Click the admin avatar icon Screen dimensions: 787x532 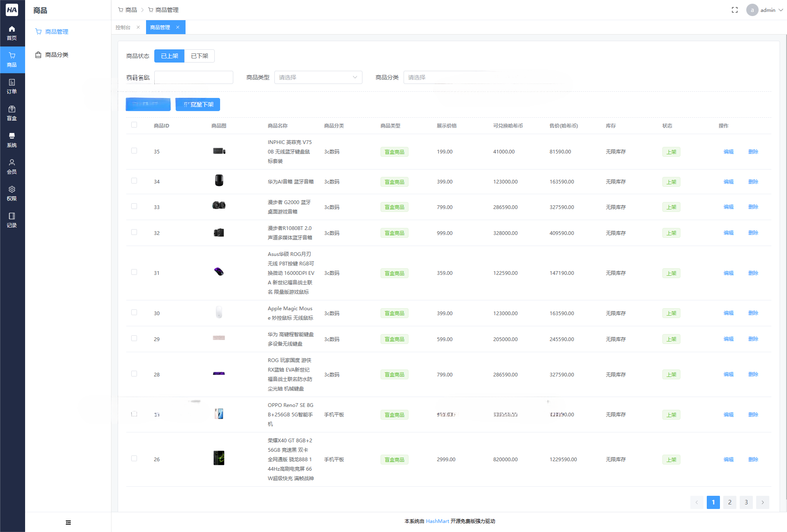pos(752,10)
